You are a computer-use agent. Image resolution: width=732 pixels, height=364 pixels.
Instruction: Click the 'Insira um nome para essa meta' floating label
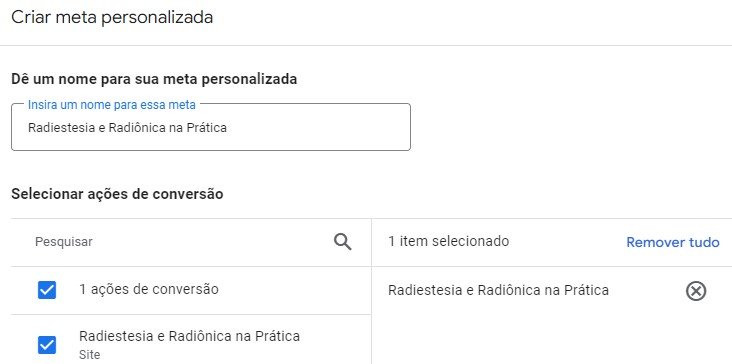point(112,105)
